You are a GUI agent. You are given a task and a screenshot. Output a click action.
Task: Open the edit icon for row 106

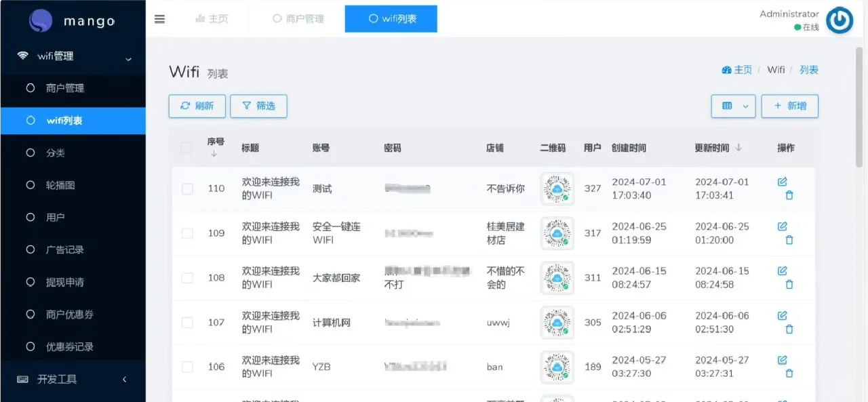(783, 360)
